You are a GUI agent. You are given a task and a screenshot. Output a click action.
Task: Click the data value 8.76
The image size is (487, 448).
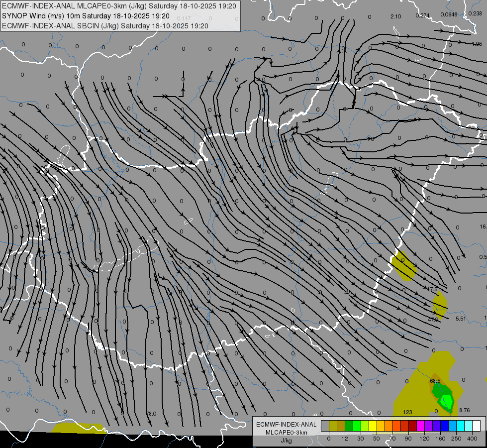[x=464, y=410]
